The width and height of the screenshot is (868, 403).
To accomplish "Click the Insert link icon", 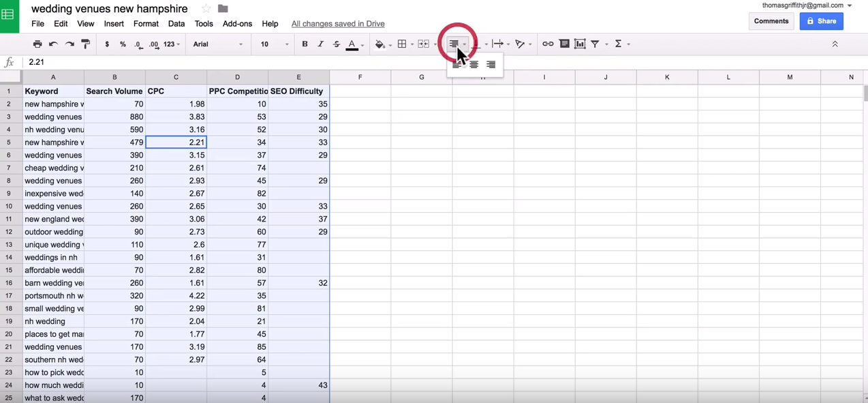I will click(x=548, y=44).
